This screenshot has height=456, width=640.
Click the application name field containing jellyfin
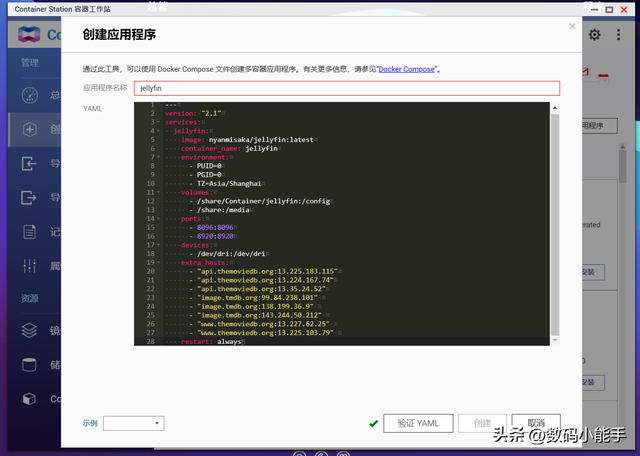tap(345, 88)
